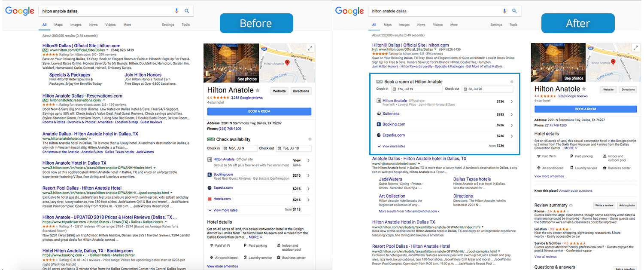Click Write a review button

pyautogui.click(x=604, y=206)
